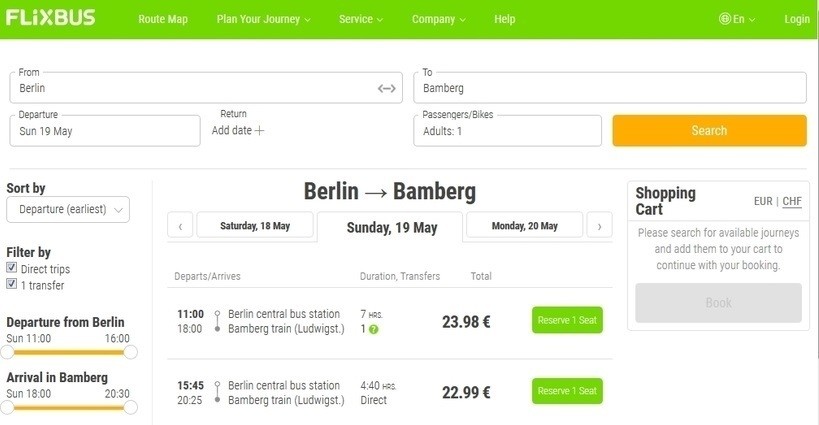Click the To destination field

pyautogui.click(x=610, y=88)
